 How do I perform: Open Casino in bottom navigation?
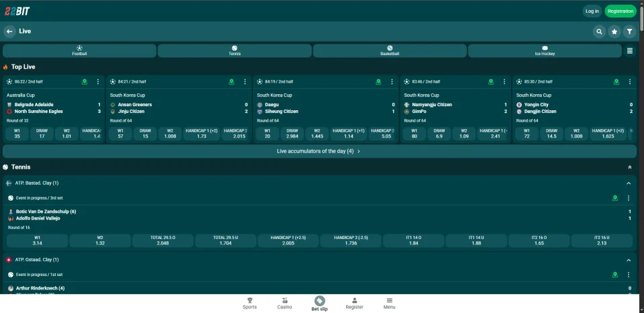[284, 304]
